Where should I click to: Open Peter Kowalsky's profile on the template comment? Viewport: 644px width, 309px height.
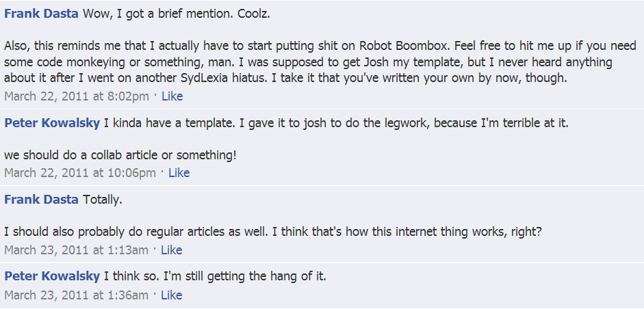point(52,124)
